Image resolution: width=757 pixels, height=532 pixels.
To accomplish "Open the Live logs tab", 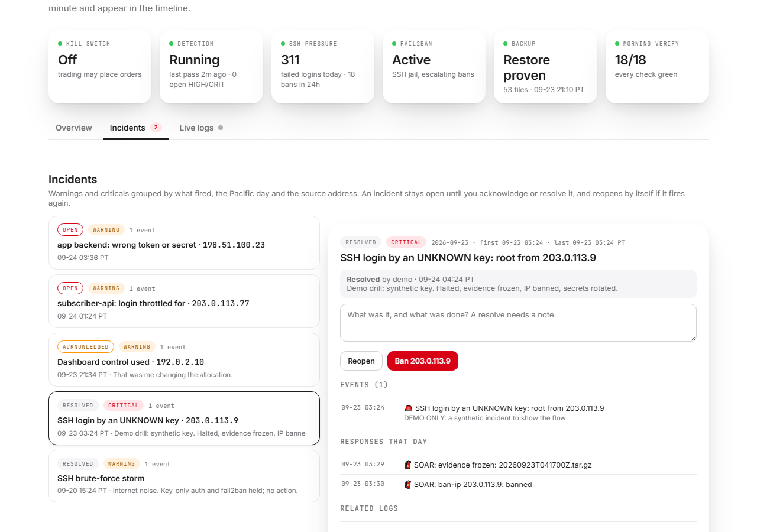I will pyautogui.click(x=201, y=128).
